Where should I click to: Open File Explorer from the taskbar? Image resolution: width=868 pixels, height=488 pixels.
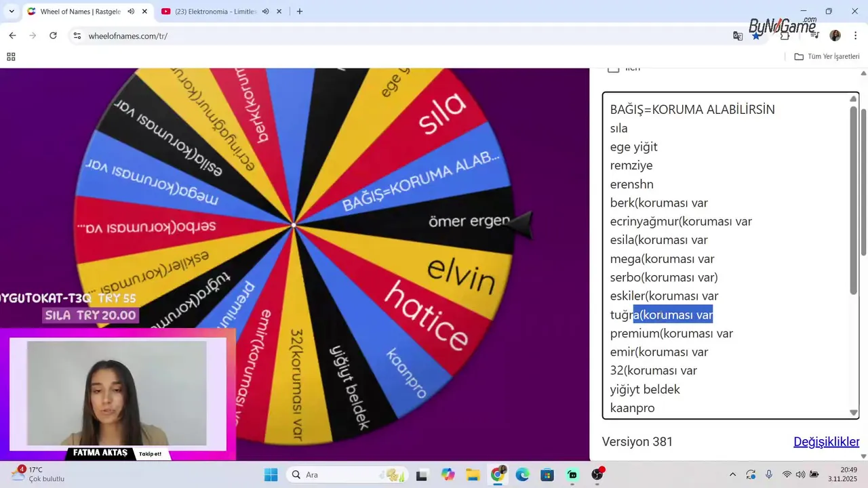click(473, 475)
